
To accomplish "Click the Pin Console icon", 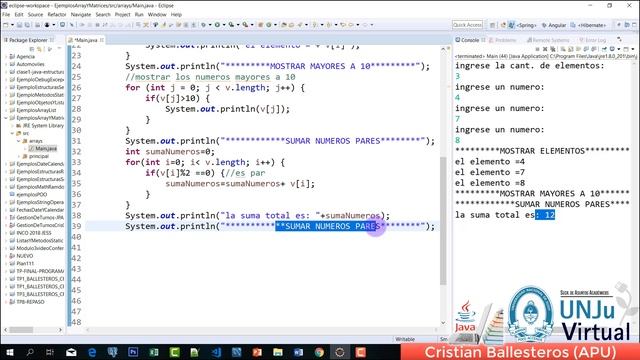I will 604,49.
